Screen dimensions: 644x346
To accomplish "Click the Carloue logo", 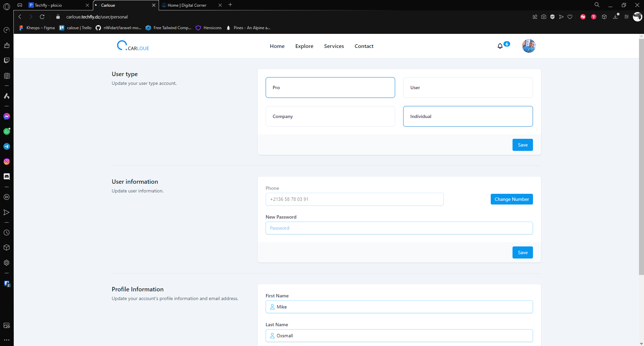I will coord(133,46).
